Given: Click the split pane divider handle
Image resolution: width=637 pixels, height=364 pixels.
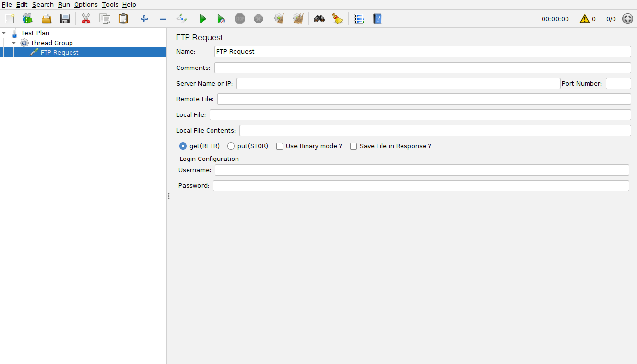Looking at the screenshot, I should (169, 196).
